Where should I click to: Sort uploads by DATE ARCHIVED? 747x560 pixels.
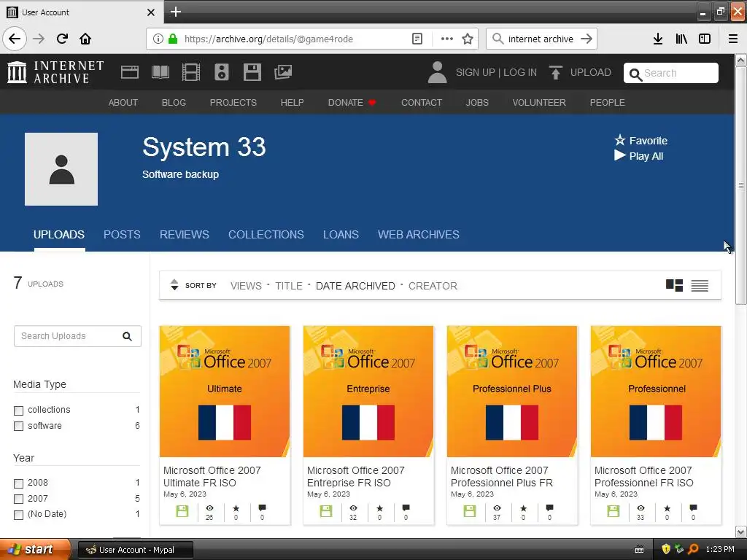[x=355, y=286]
